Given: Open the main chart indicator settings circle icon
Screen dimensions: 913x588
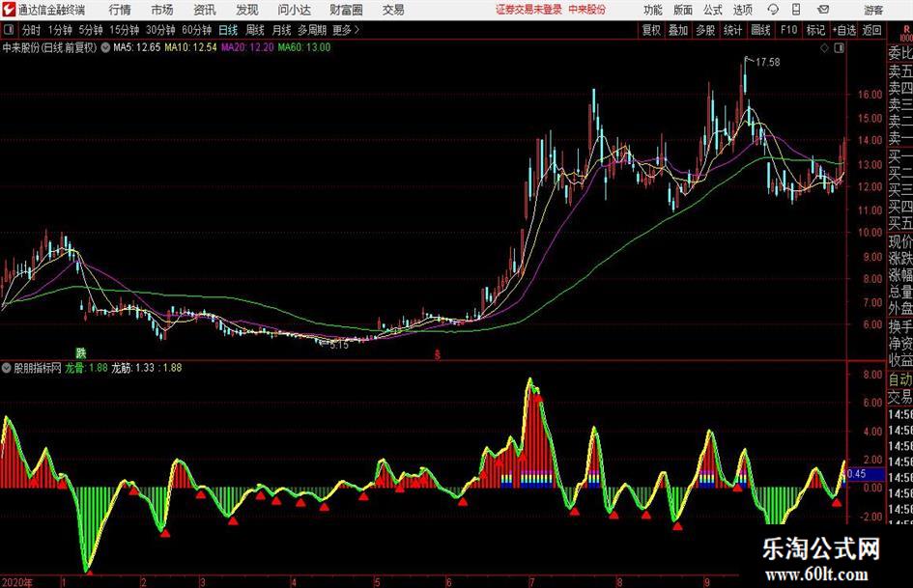Looking at the screenshot, I should point(105,47).
